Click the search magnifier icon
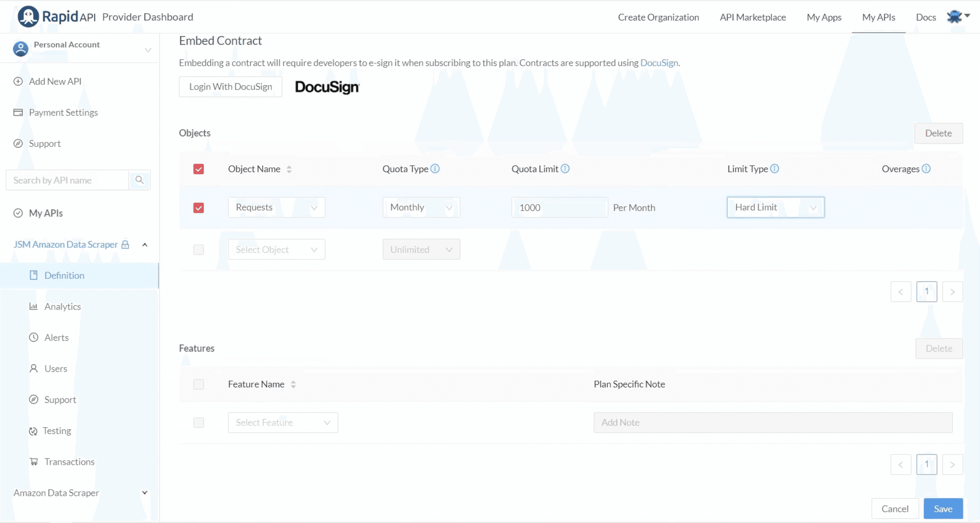This screenshot has height=523, width=980. [x=139, y=180]
